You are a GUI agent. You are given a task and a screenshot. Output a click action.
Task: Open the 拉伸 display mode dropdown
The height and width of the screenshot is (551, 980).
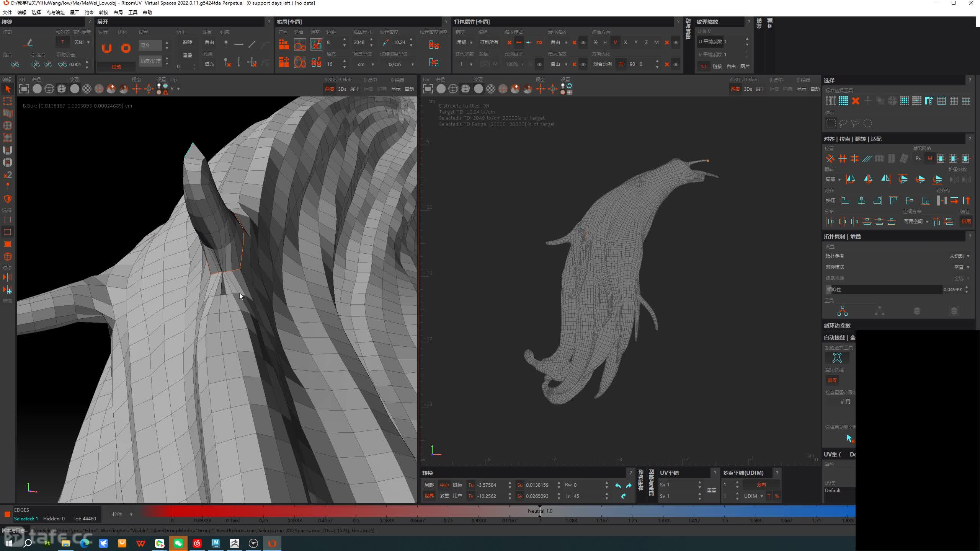click(122, 514)
